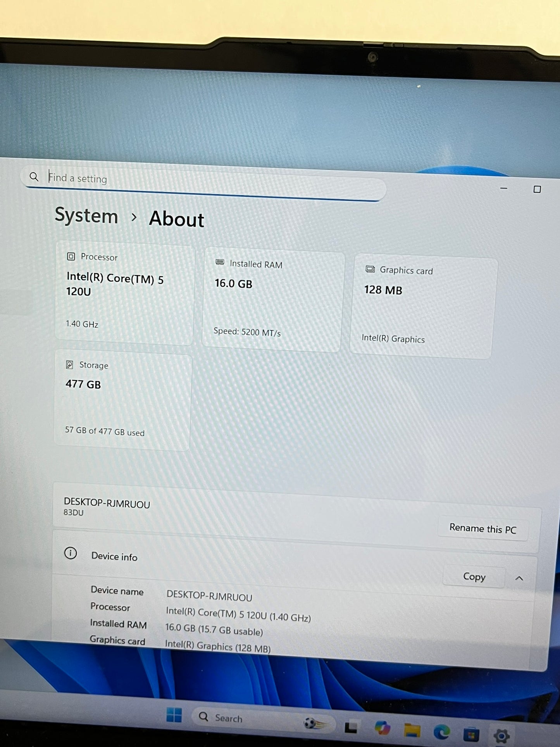Image resolution: width=560 pixels, height=747 pixels.
Task: Go back to System breadcrumb
Action: click(x=86, y=216)
